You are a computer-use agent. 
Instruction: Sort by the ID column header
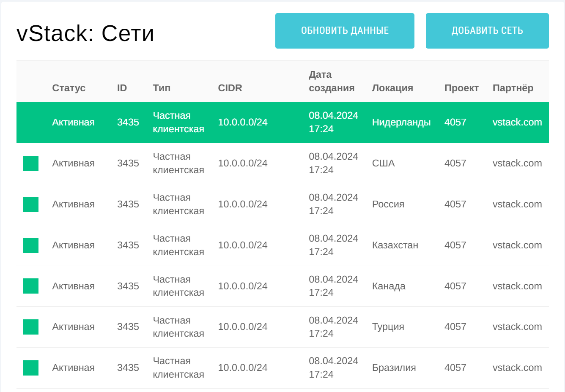[122, 88]
